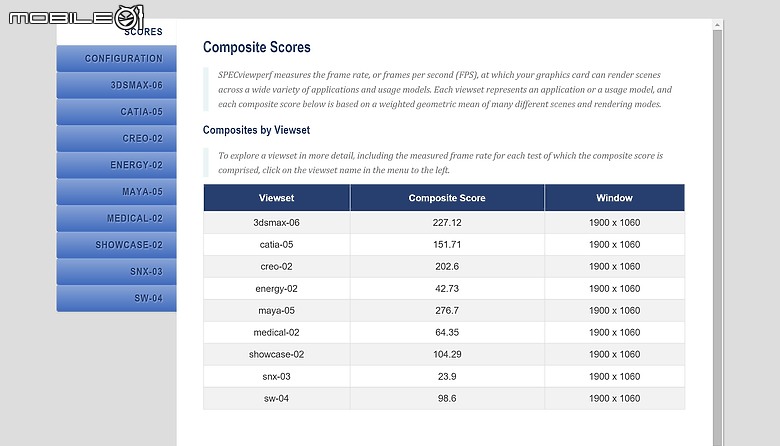This screenshot has width=780, height=446.
Task: Click the score value 276.7
Action: click(447, 310)
